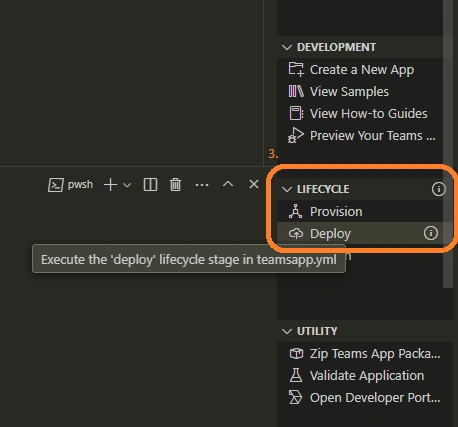458x427 pixels.
Task: Click the Deploy cloud upload icon
Action: [x=296, y=233]
